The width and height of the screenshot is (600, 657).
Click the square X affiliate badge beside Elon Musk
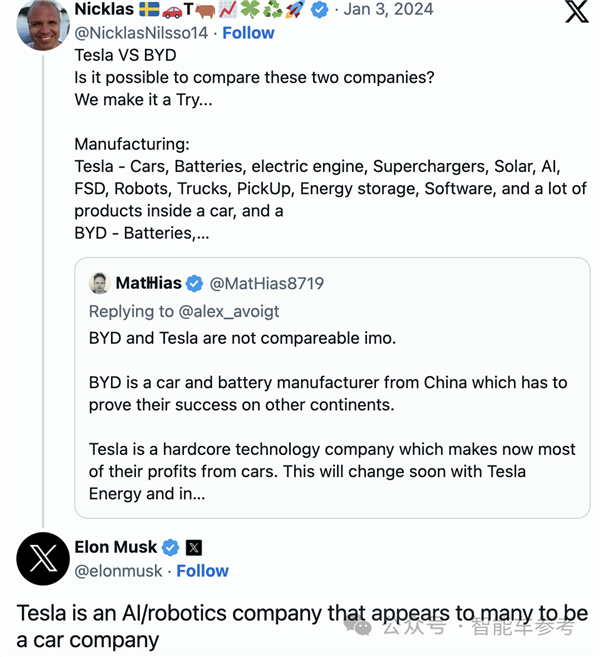(x=194, y=547)
